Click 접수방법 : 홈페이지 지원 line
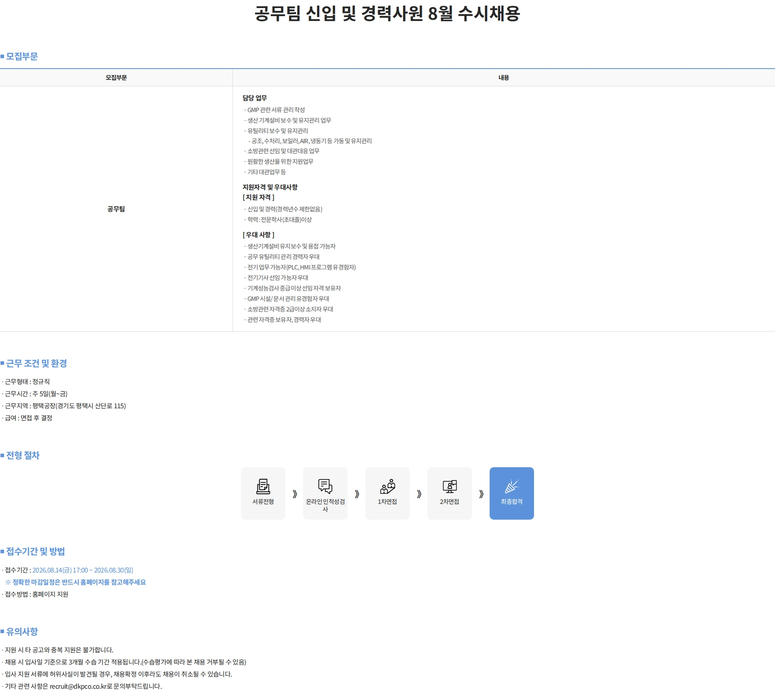 [36, 594]
